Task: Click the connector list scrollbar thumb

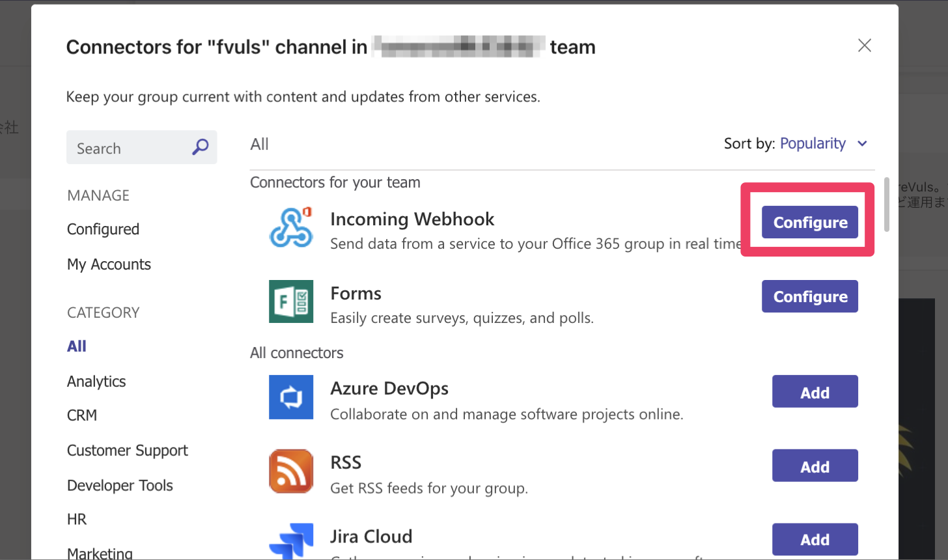Action: [x=886, y=204]
